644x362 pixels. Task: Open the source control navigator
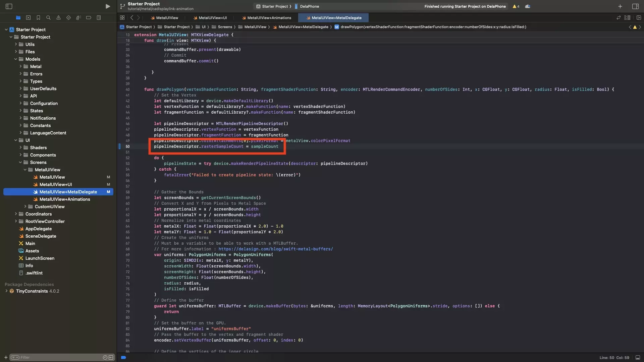click(x=28, y=18)
